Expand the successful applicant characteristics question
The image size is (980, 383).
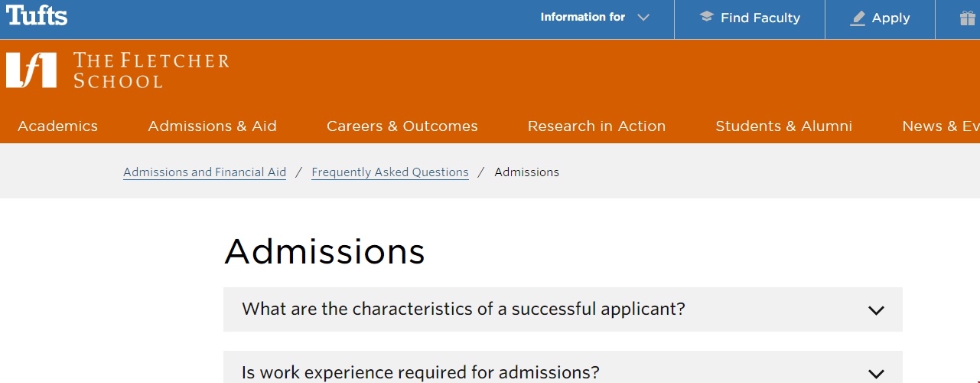click(464, 309)
